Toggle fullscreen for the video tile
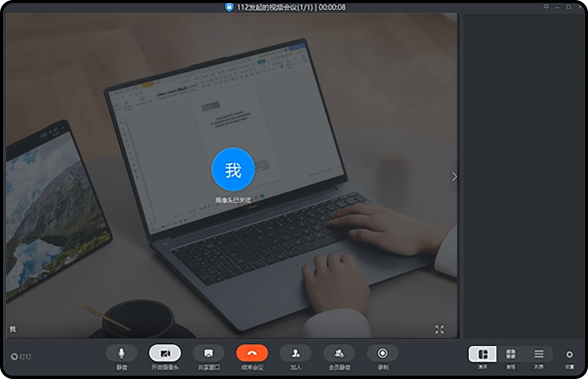 click(x=440, y=330)
